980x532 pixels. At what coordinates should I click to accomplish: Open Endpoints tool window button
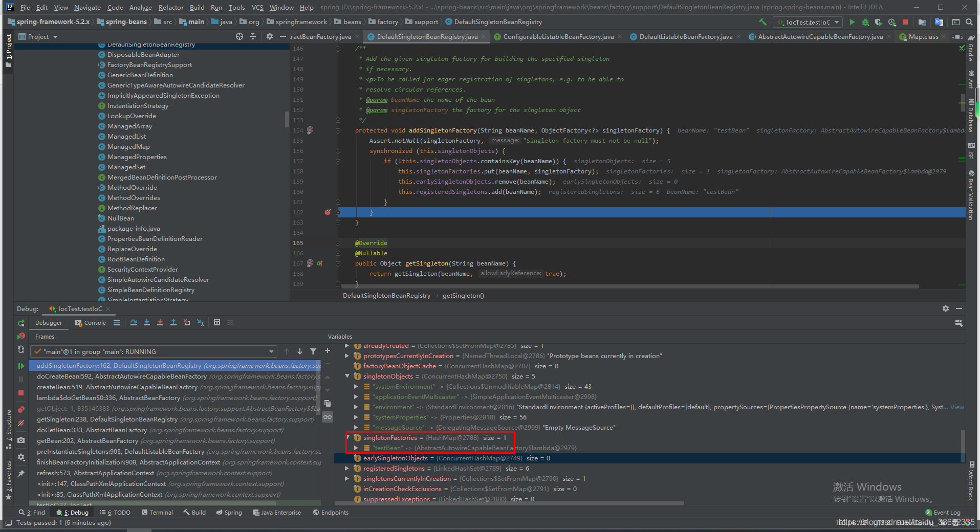(x=331, y=512)
